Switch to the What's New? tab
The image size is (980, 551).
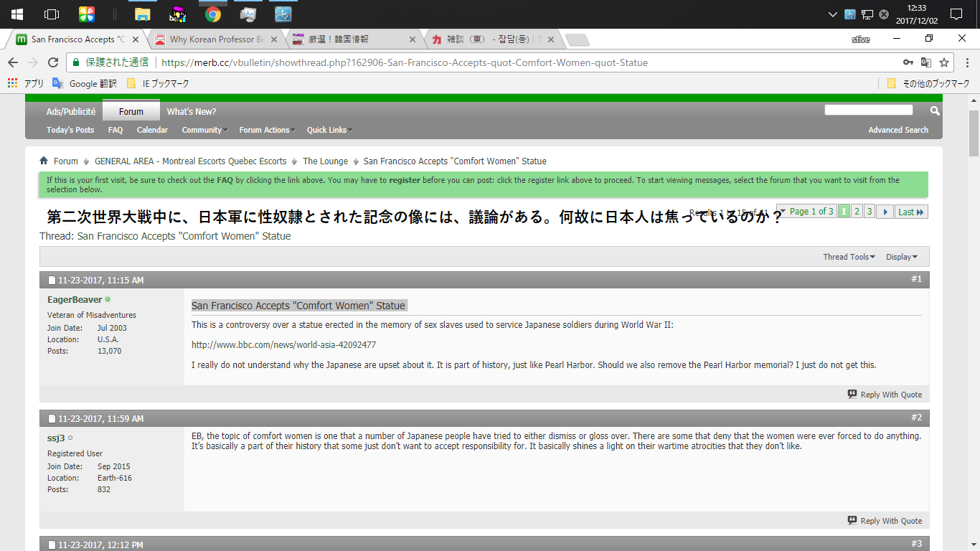click(191, 111)
